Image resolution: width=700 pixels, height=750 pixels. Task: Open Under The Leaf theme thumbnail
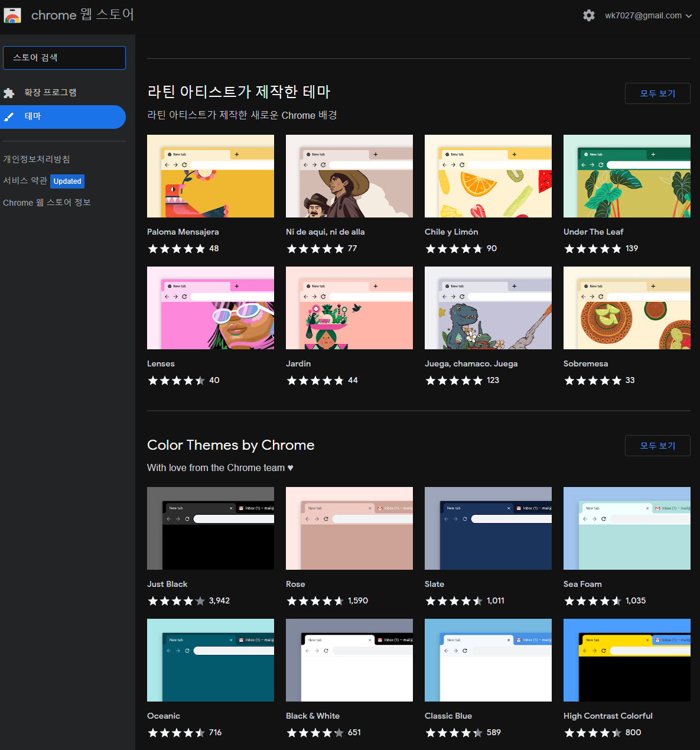click(x=627, y=176)
